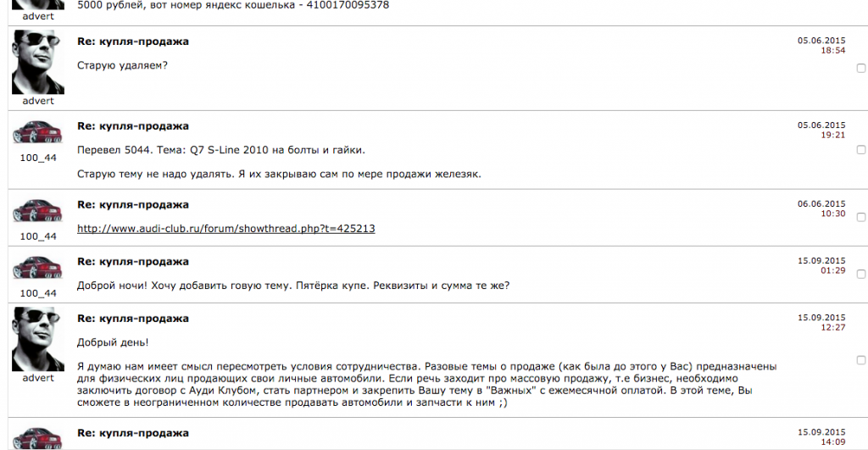This screenshot has height=450, width=868.
Task: Open the 'Re: купля-продажа' title dated 05.06.2015 18:54
Action: tap(133, 42)
